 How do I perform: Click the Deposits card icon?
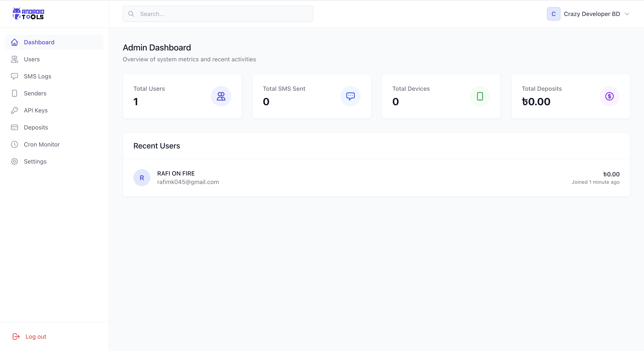(14, 128)
